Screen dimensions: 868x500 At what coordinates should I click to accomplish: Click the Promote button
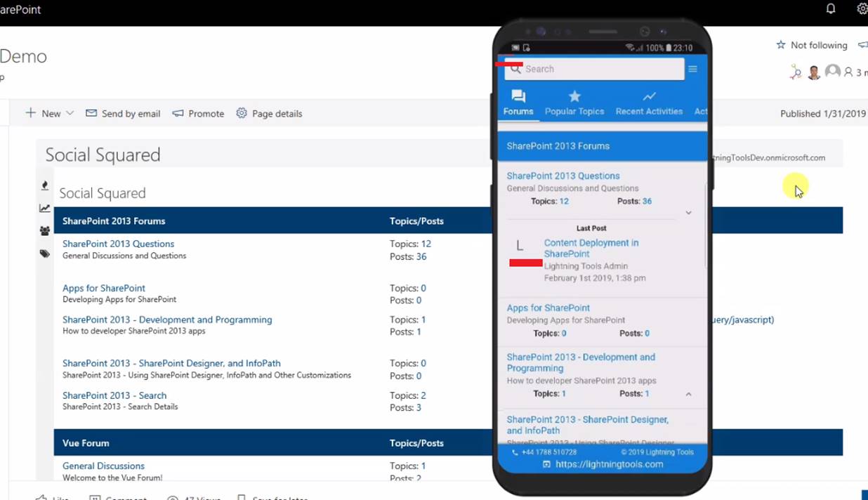click(198, 113)
